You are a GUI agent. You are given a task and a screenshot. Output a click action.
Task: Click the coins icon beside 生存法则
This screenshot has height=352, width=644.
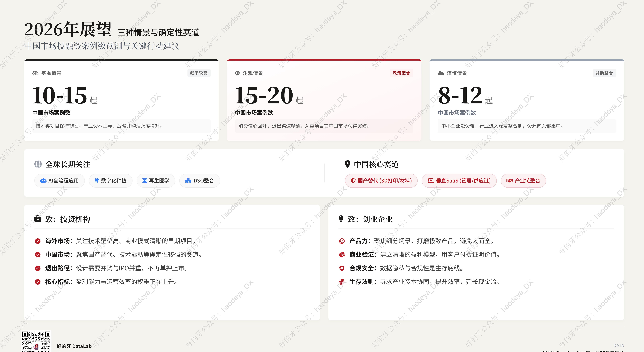pyautogui.click(x=342, y=282)
